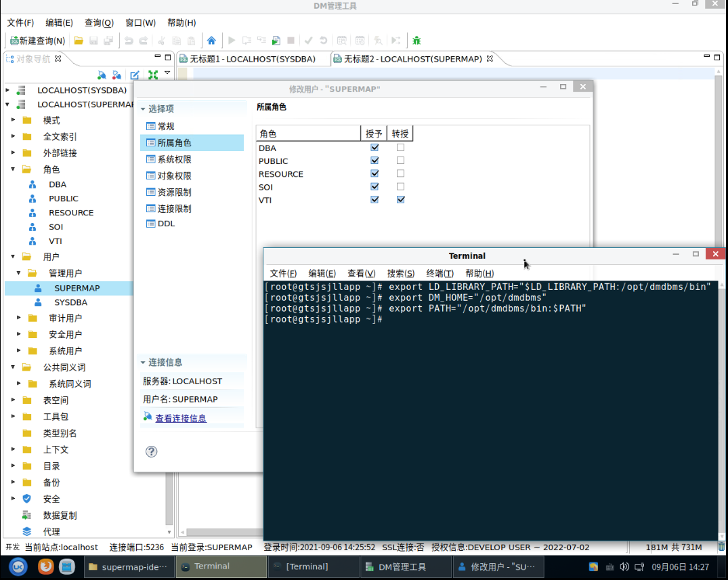Open the navigator view menu triangle
The image size is (728, 580).
(x=167, y=73)
